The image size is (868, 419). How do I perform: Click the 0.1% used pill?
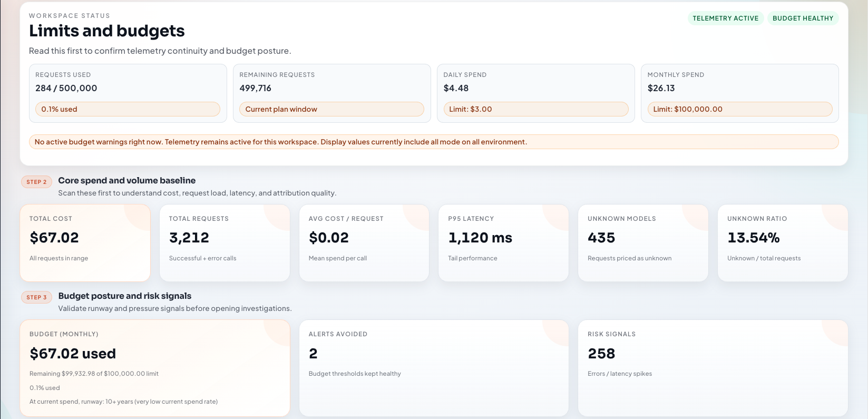click(128, 109)
